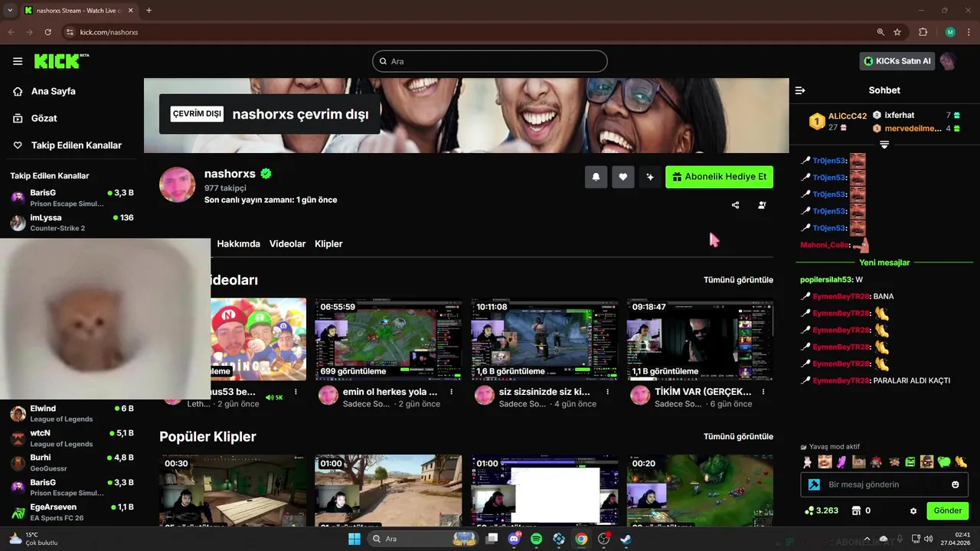Reload the kick.com page

[x=47, y=32]
